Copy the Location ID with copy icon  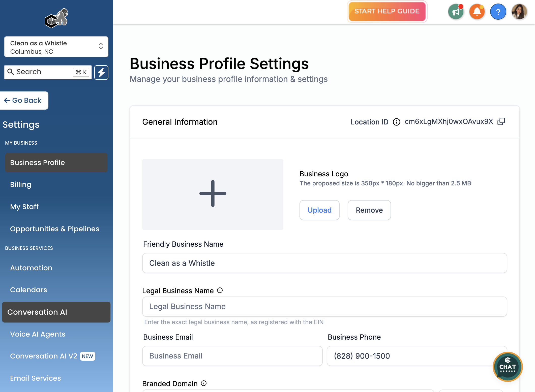click(501, 121)
